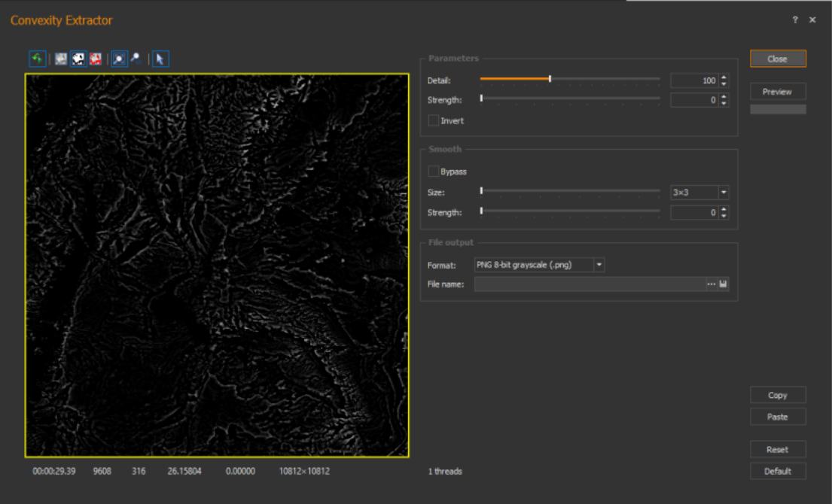Show the source heightmap view icon
832x504 pixels.
(61, 59)
